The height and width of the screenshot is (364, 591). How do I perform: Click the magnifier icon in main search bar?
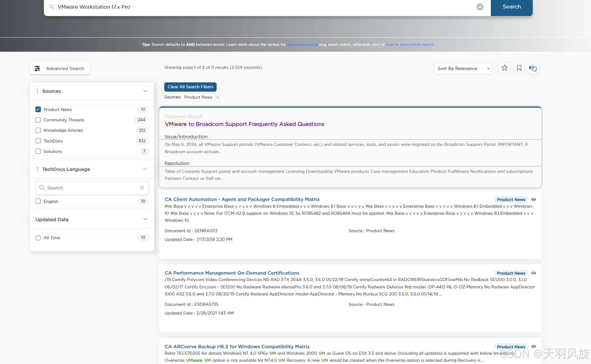52,7
